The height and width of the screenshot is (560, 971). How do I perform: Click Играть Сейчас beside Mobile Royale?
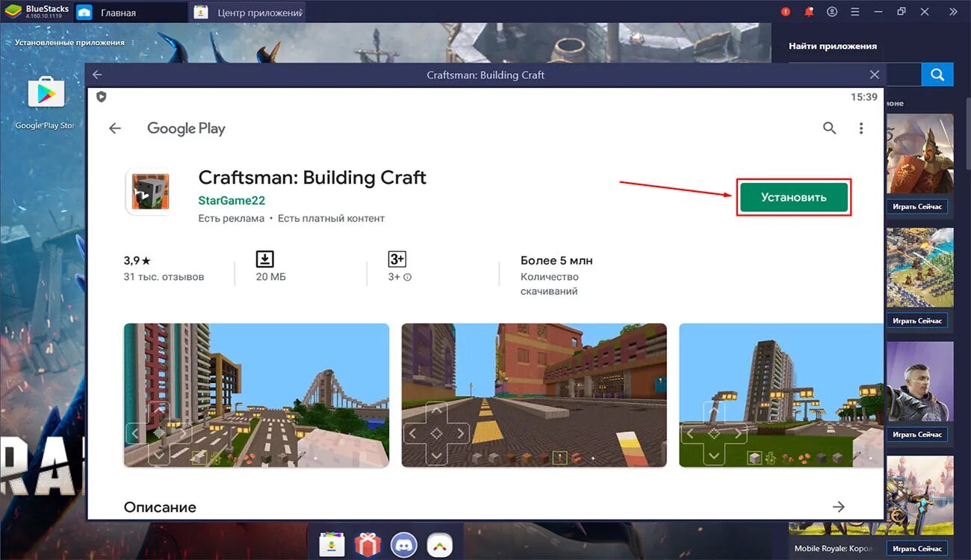coord(918,549)
